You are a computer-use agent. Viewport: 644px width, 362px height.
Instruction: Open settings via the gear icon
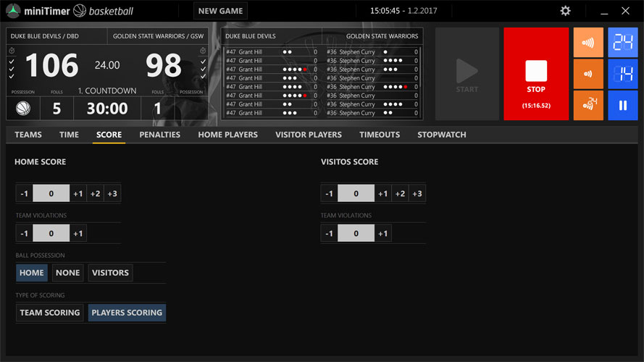(565, 11)
